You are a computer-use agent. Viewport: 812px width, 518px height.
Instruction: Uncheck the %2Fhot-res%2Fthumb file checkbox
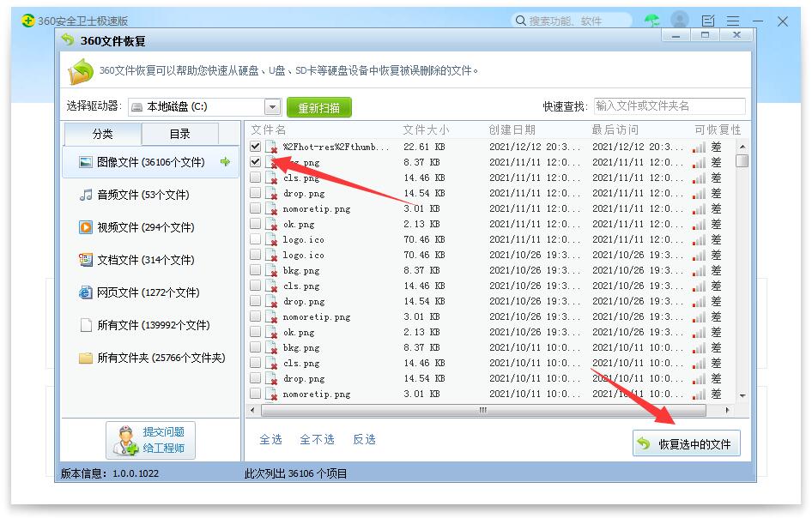[255, 147]
